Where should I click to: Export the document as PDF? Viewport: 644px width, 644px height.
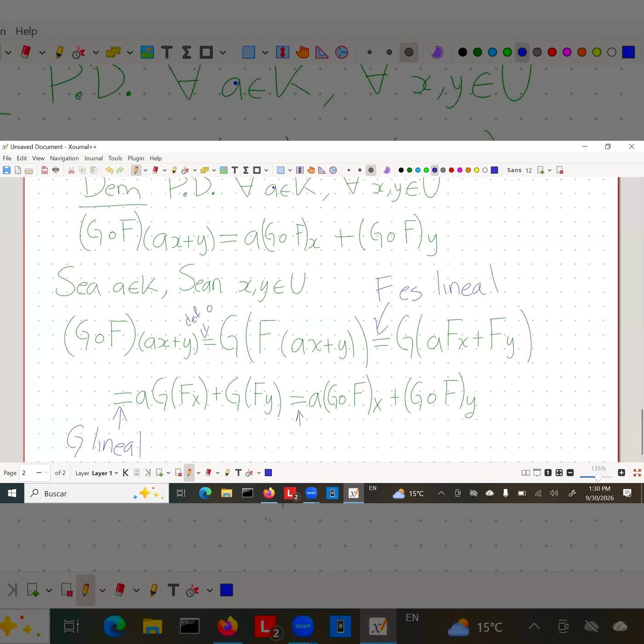(x=45, y=170)
